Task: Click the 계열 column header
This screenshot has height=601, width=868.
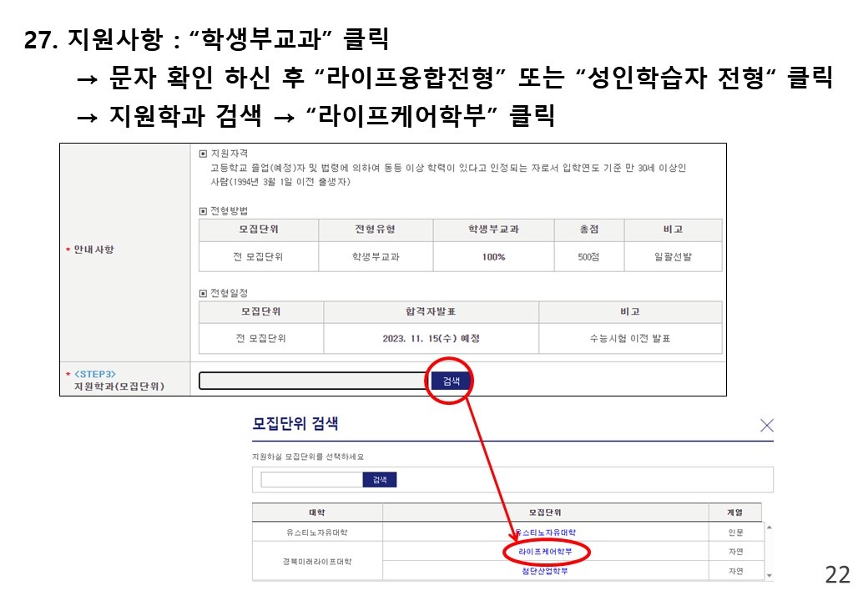Action: pos(735,513)
